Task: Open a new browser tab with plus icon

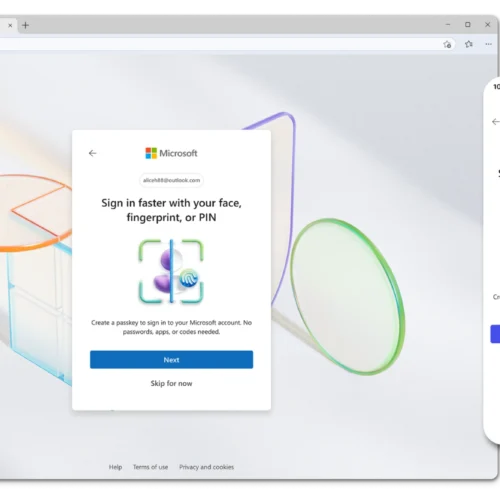Action: pyautogui.click(x=25, y=25)
